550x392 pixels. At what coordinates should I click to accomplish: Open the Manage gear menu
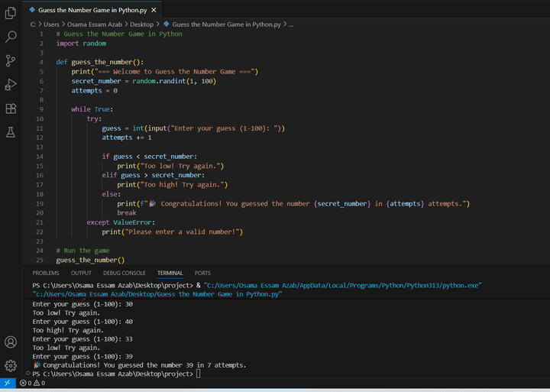[x=11, y=365]
